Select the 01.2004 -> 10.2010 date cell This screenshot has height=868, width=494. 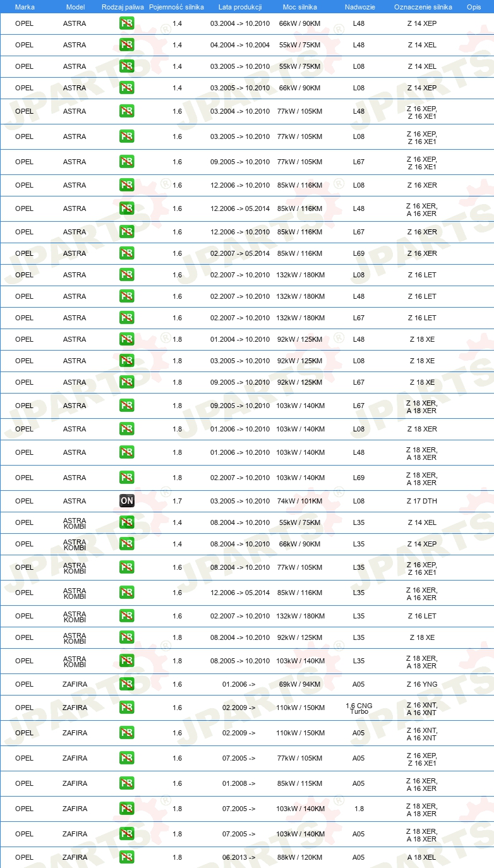(x=240, y=339)
